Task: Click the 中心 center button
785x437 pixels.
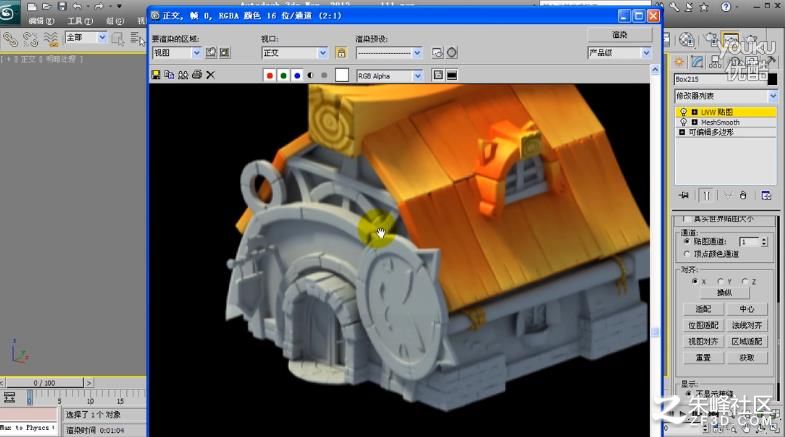Action: 746,309
